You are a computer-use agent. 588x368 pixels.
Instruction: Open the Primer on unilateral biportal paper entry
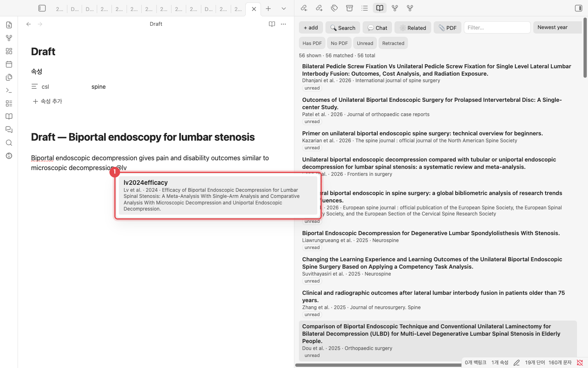[x=438, y=140]
